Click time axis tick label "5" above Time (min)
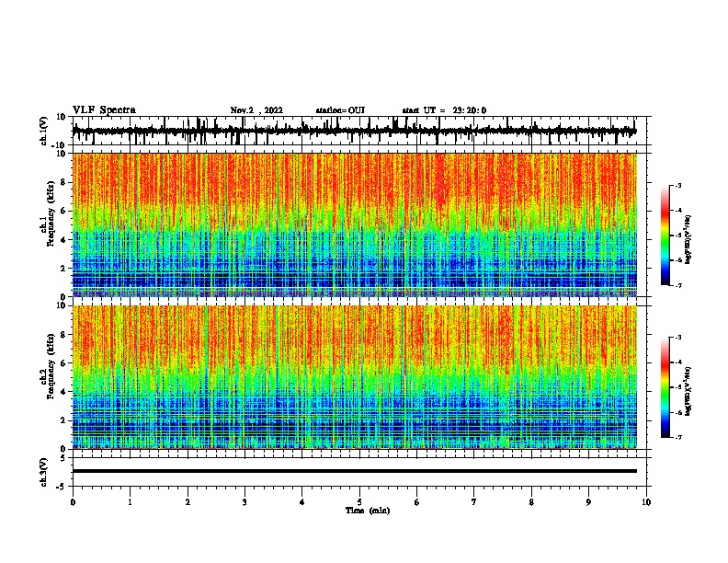 tap(359, 502)
